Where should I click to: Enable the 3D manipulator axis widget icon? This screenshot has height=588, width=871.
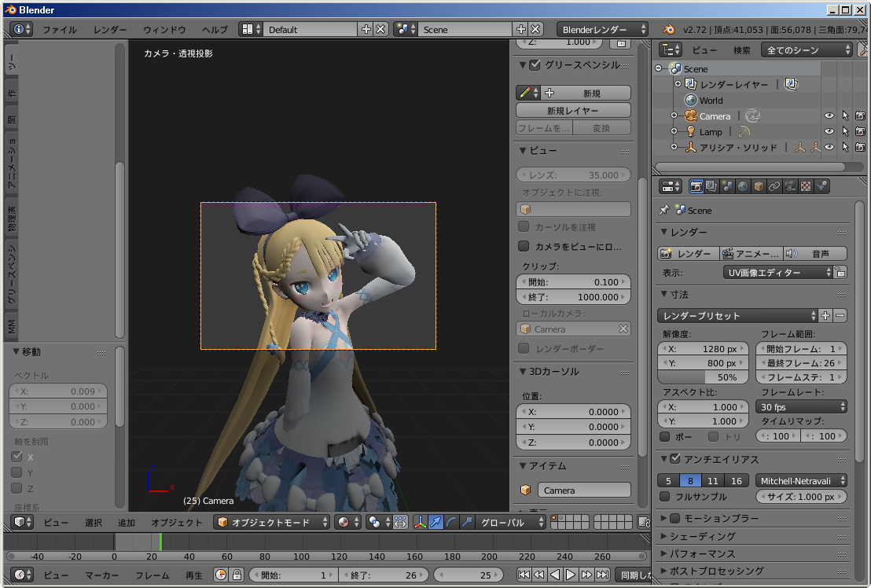[x=420, y=523]
